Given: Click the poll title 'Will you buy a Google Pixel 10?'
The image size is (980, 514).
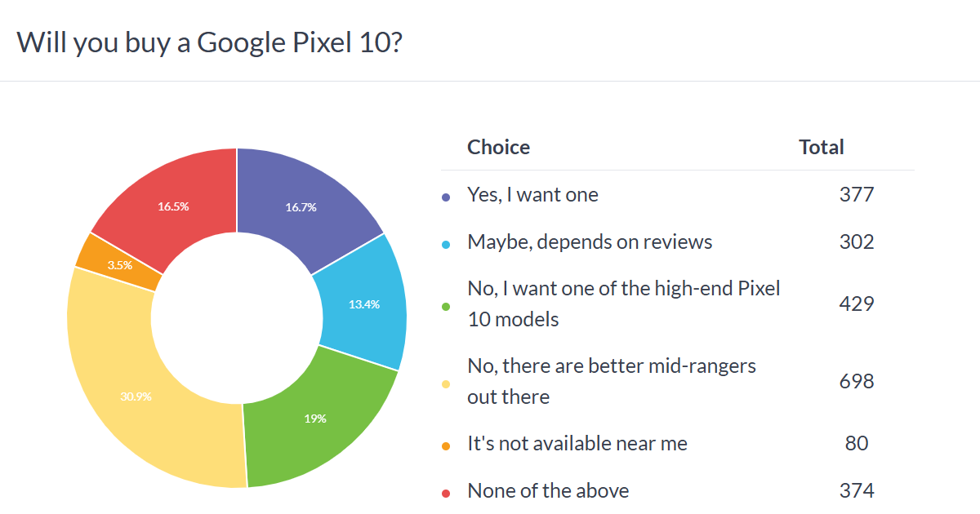Looking at the screenshot, I should pos(209,42).
